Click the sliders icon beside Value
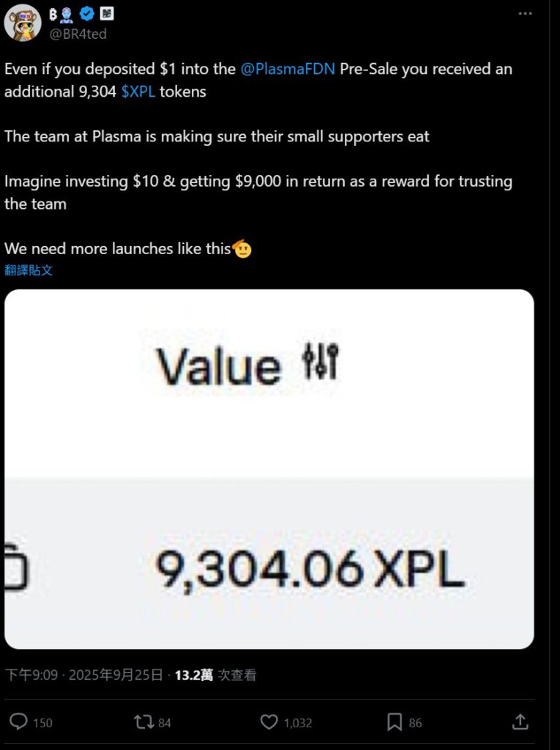The image size is (560, 750). (x=321, y=362)
